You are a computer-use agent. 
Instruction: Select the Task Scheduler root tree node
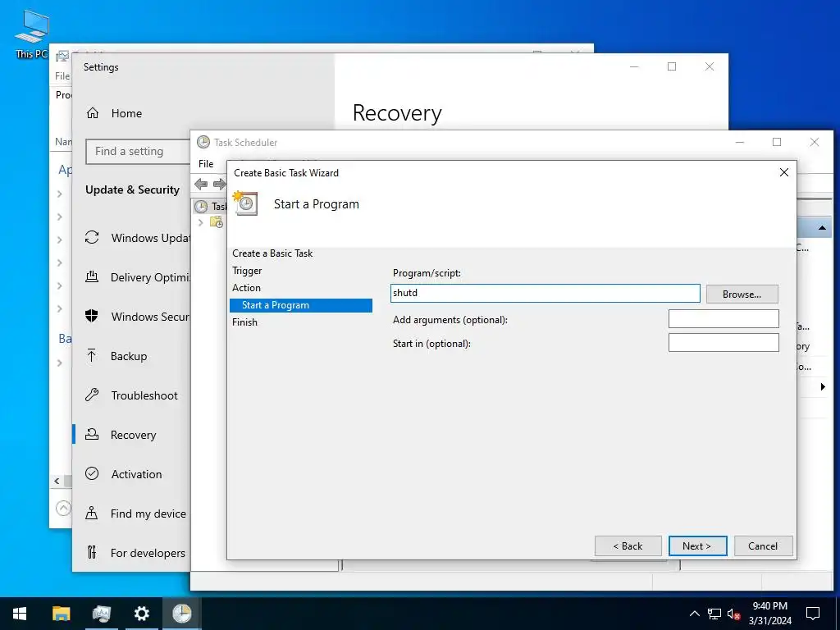pyautogui.click(x=210, y=206)
